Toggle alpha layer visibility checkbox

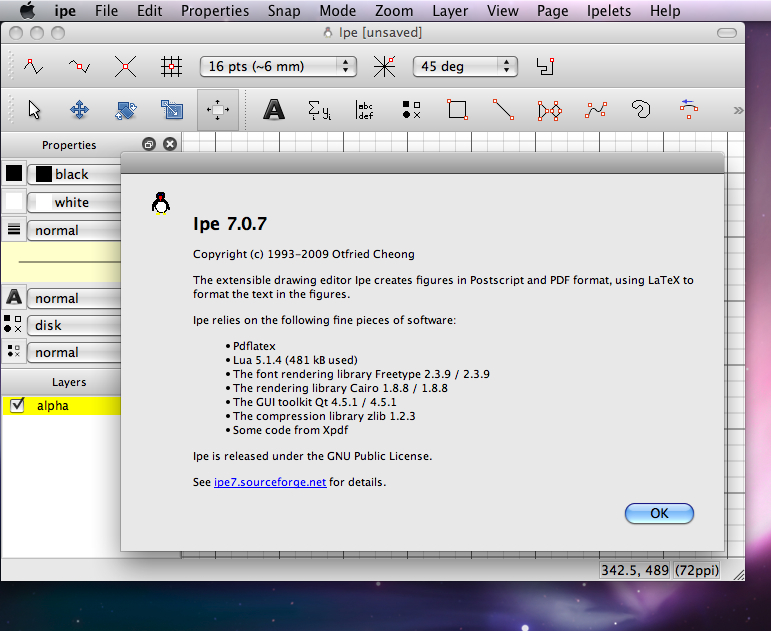(17, 405)
